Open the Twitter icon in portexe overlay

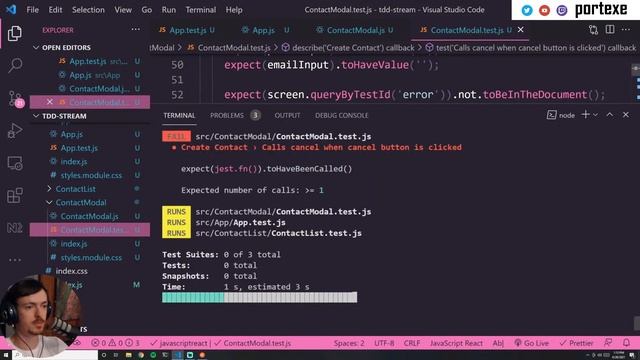click(x=527, y=10)
